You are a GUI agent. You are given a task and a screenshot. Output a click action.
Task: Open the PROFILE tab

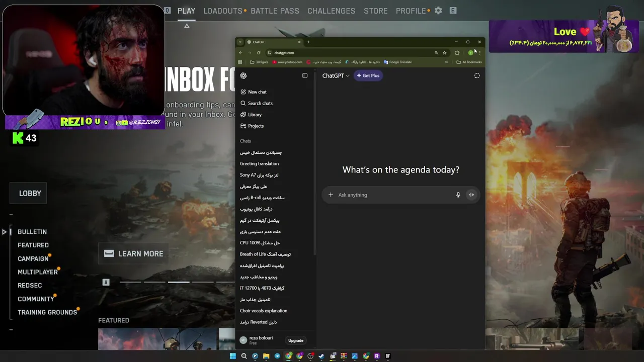(411, 11)
